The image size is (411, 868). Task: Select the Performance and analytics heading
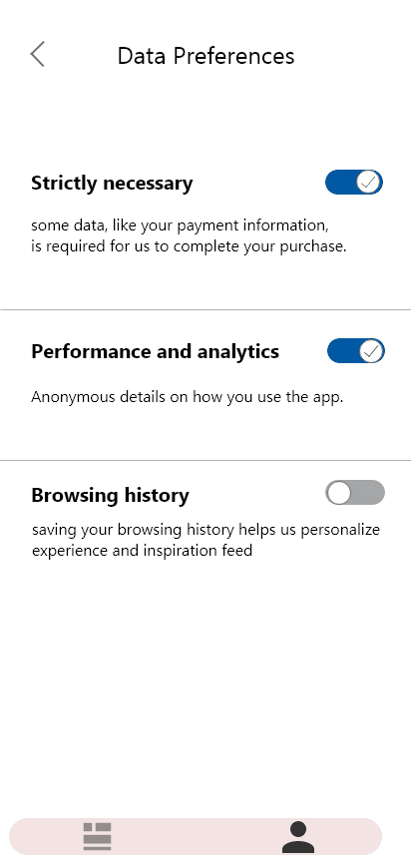(155, 351)
